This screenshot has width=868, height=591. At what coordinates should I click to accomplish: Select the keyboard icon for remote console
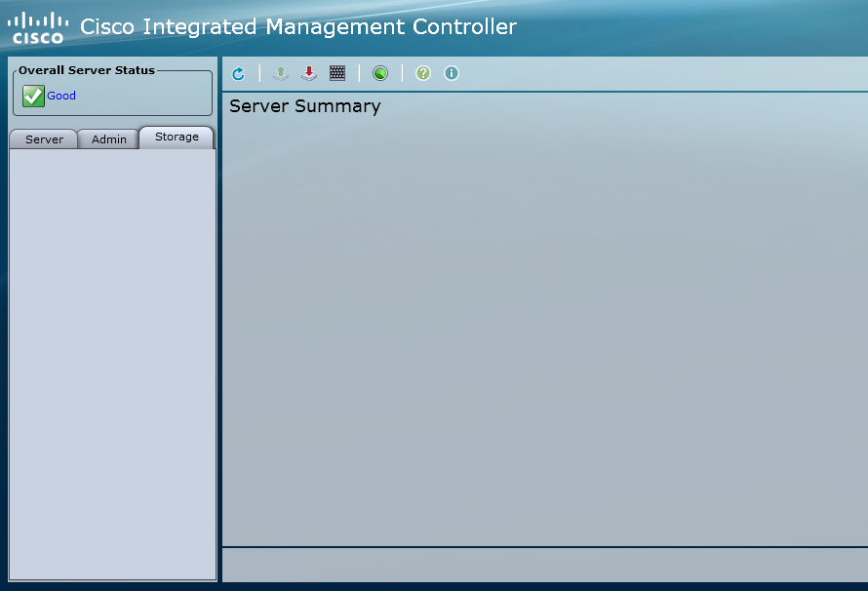[x=336, y=72]
